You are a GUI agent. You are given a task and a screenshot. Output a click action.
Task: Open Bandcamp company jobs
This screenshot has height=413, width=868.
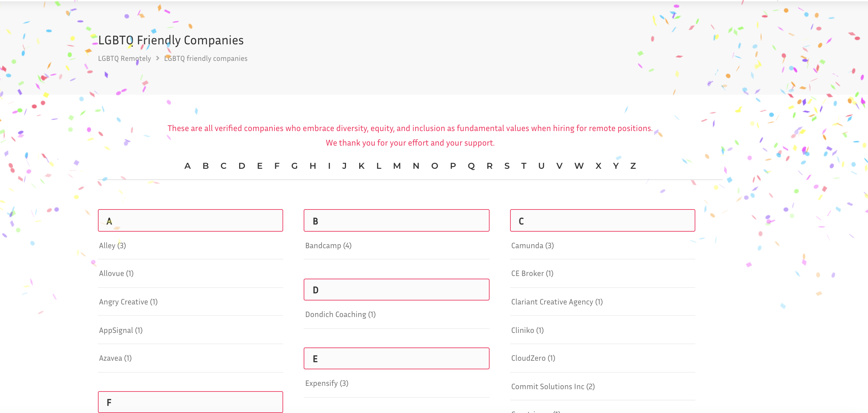point(328,246)
